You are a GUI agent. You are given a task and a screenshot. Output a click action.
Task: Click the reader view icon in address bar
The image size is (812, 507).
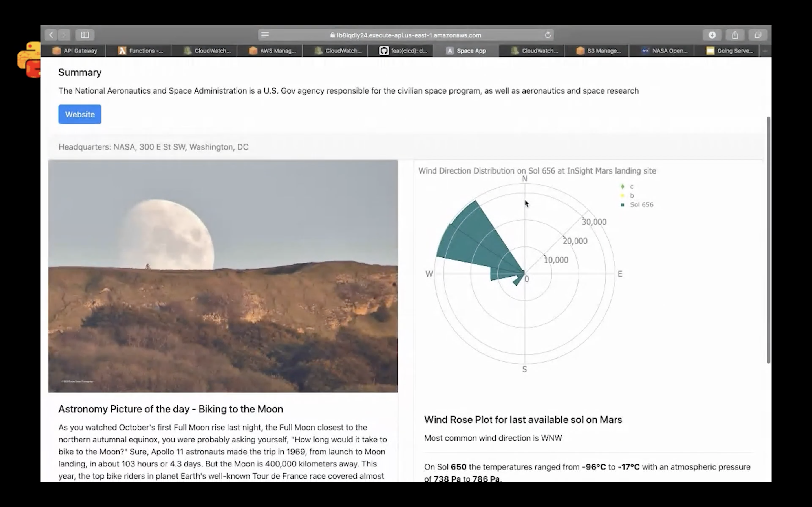(x=265, y=35)
